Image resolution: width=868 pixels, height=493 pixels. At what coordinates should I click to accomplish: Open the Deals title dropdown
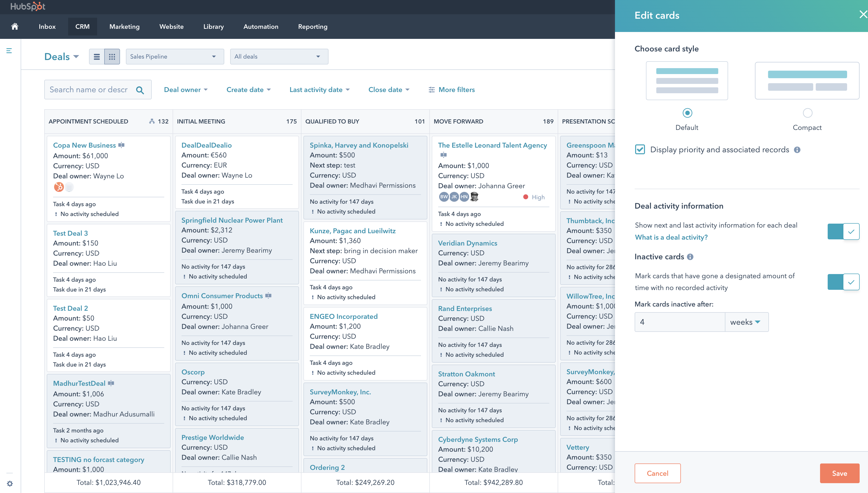(61, 57)
